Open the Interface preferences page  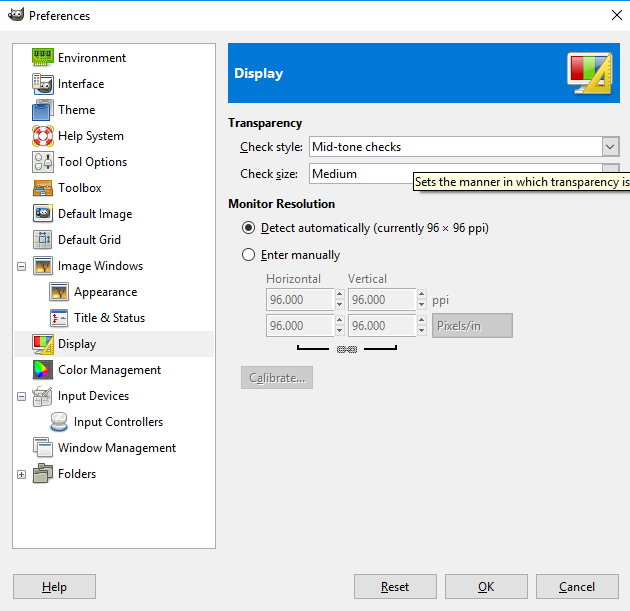tap(81, 84)
